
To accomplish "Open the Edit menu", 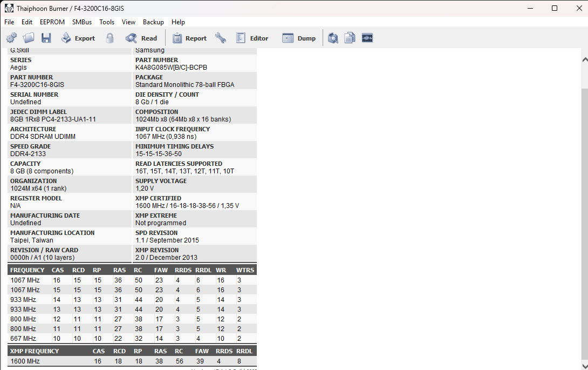I will point(26,22).
